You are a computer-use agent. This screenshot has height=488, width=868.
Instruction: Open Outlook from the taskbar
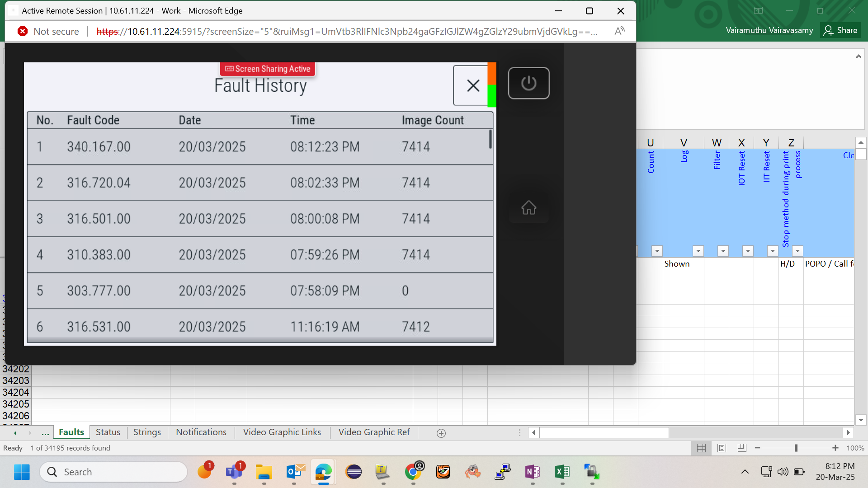click(x=294, y=472)
